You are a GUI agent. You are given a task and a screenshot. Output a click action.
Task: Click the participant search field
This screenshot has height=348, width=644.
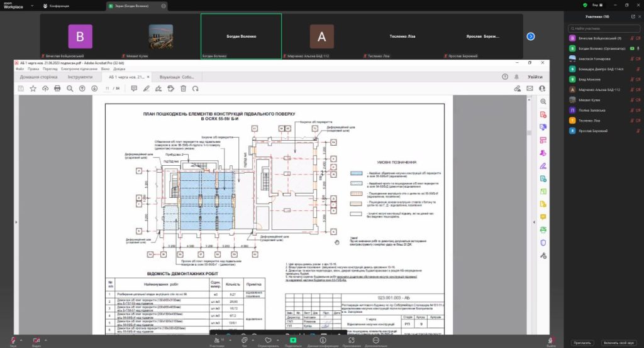coord(604,29)
